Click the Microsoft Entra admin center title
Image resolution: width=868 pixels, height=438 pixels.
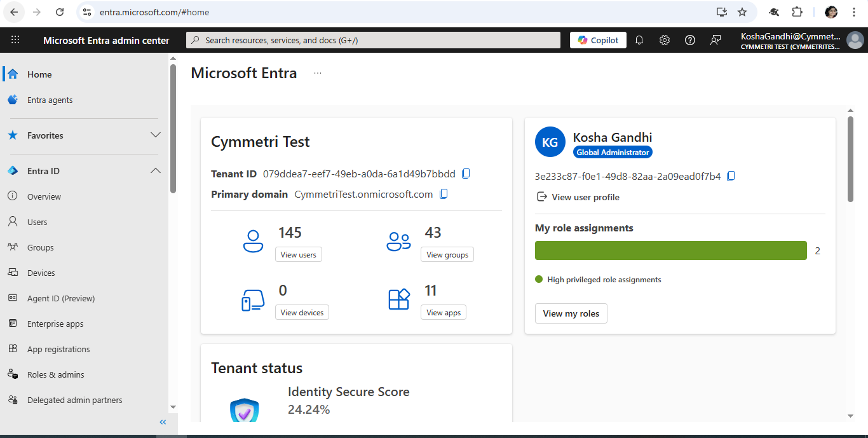pyautogui.click(x=106, y=41)
